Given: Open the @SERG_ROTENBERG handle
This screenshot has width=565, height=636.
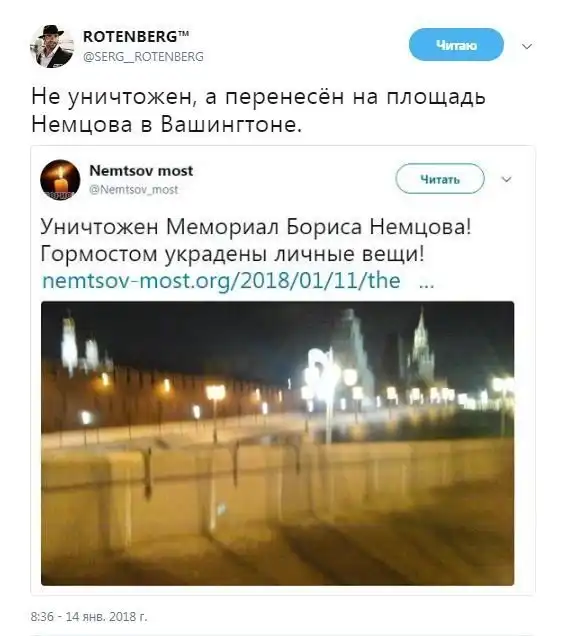Looking at the screenshot, I should pos(143,57).
